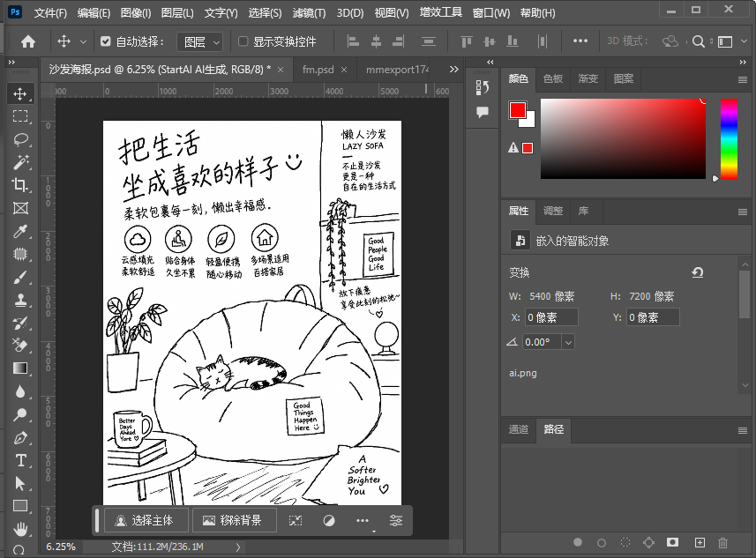Select the Rectangular Marquee tool

pyautogui.click(x=20, y=116)
